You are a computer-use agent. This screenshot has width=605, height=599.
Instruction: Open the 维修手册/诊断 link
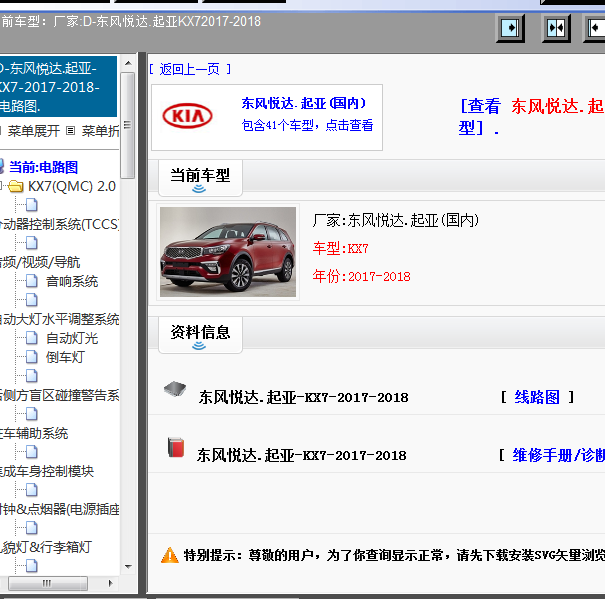click(x=558, y=455)
